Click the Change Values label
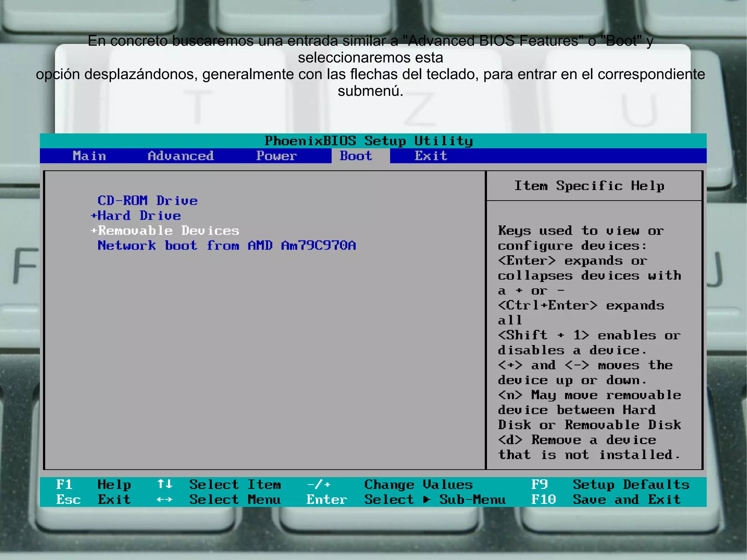 pyautogui.click(x=418, y=484)
